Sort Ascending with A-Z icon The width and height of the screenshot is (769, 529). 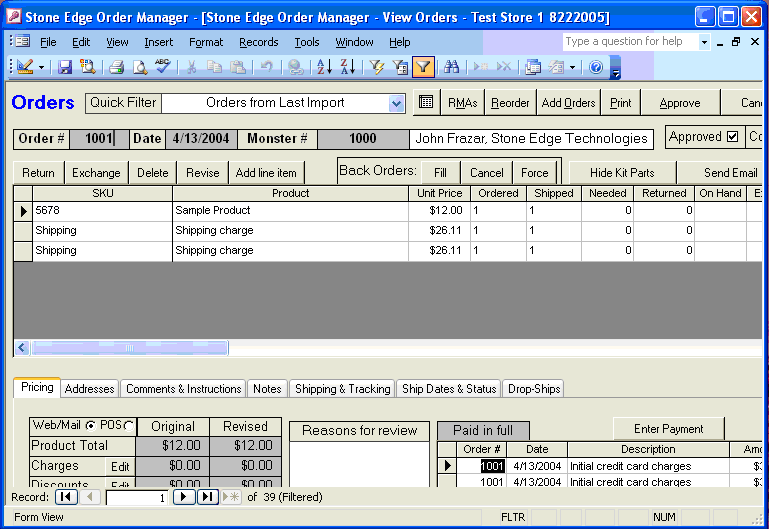point(324,67)
